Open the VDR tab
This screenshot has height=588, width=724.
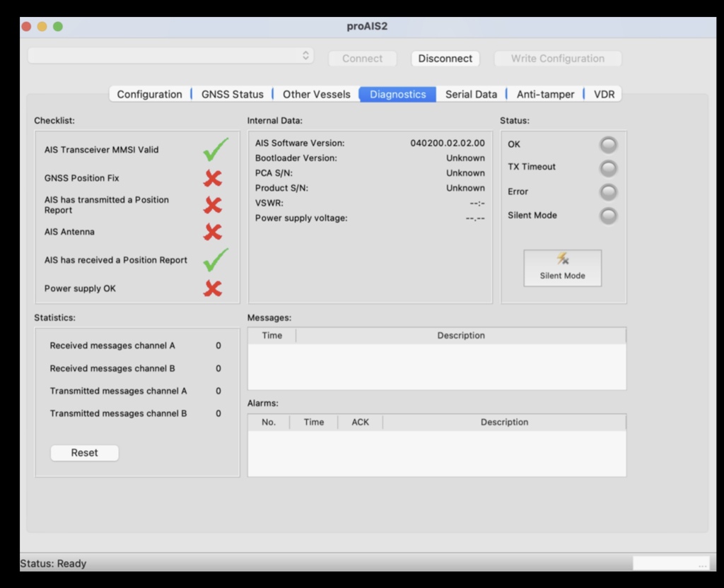click(x=604, y=94)
